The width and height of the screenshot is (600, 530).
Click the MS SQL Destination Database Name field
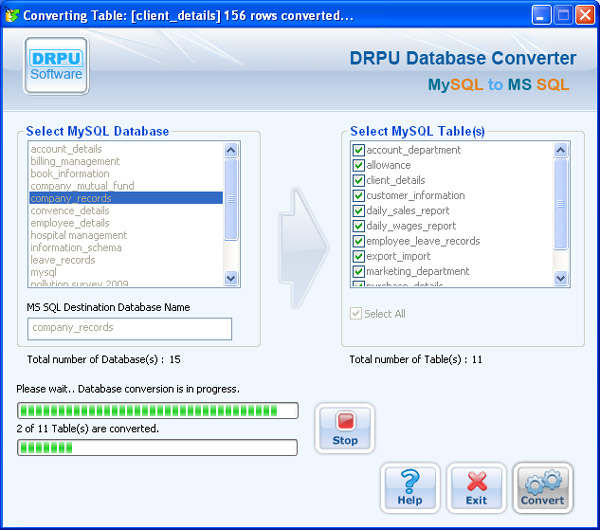tap(129, 328)
